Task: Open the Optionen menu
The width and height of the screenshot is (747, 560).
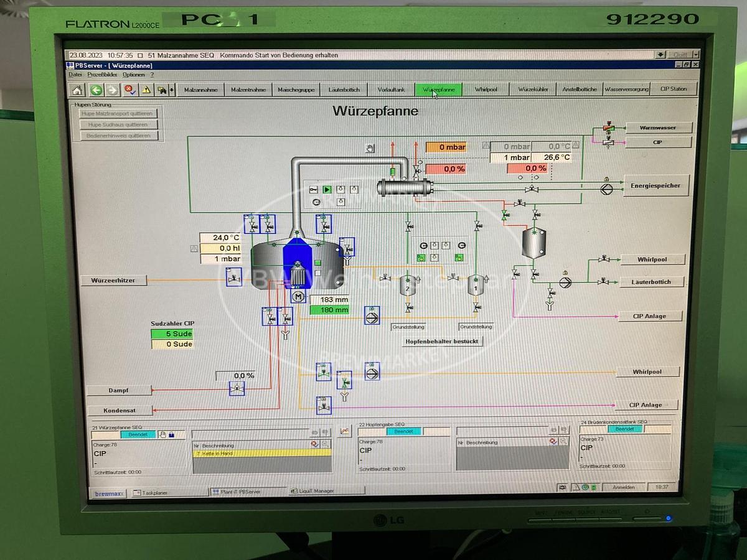Action: [134, 73]
